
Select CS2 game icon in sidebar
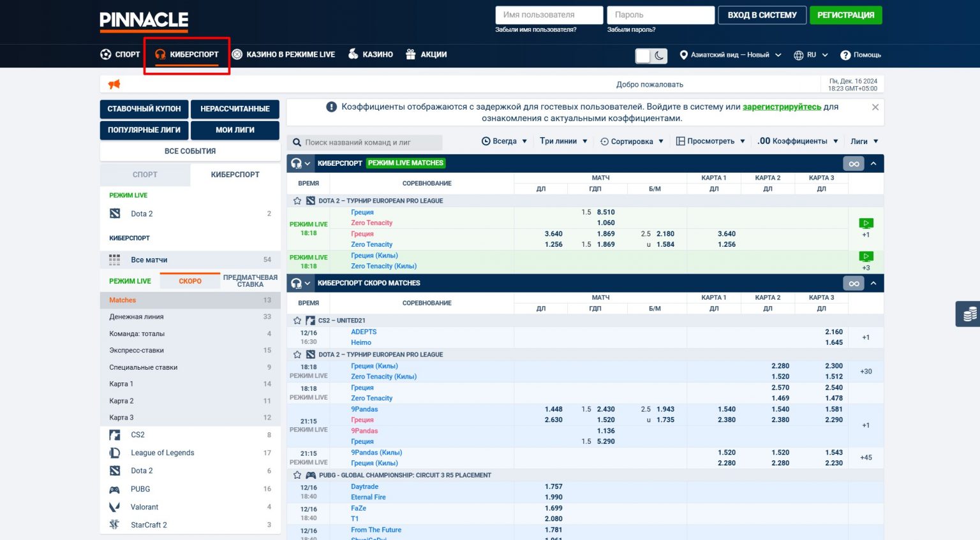115,435
